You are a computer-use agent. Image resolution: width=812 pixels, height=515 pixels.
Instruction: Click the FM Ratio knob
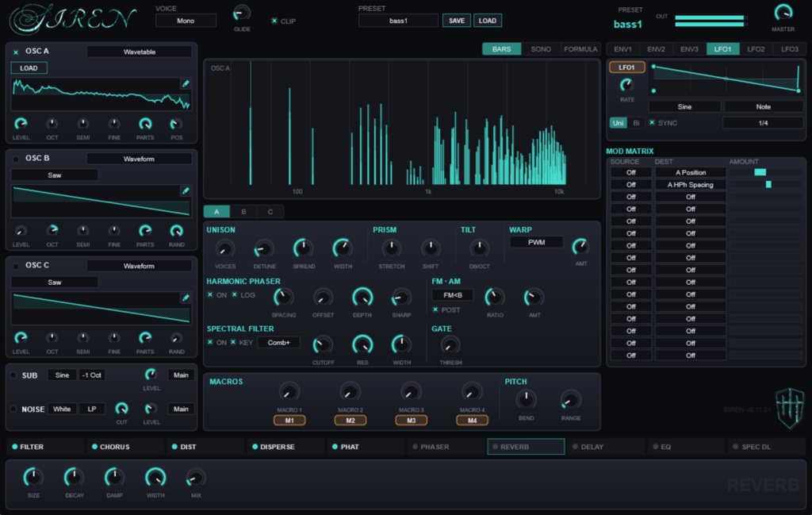point(495,298)
